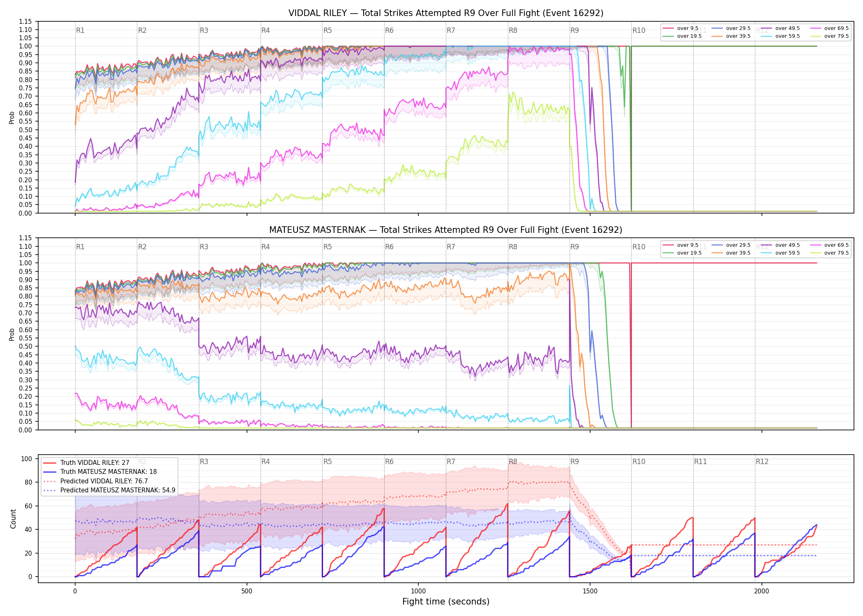Click 'over 59.5' in Riley chart legend
Screen dimensions: 863x616
pos(788,36)
